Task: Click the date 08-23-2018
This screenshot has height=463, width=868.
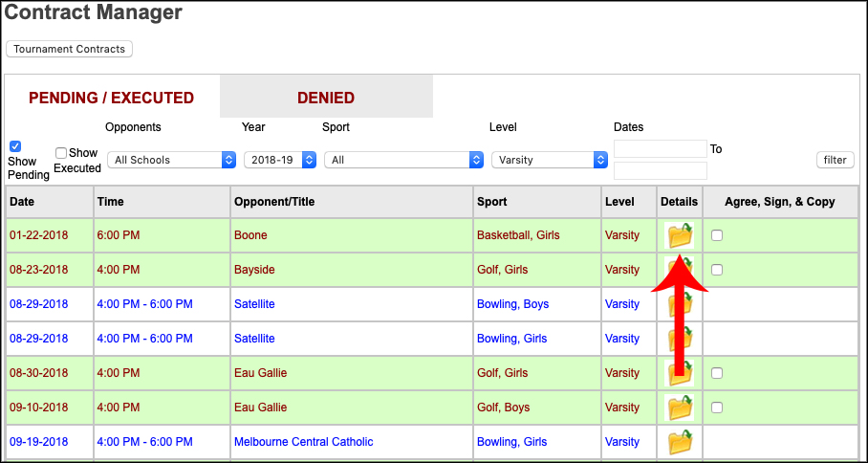Action: 39,270
